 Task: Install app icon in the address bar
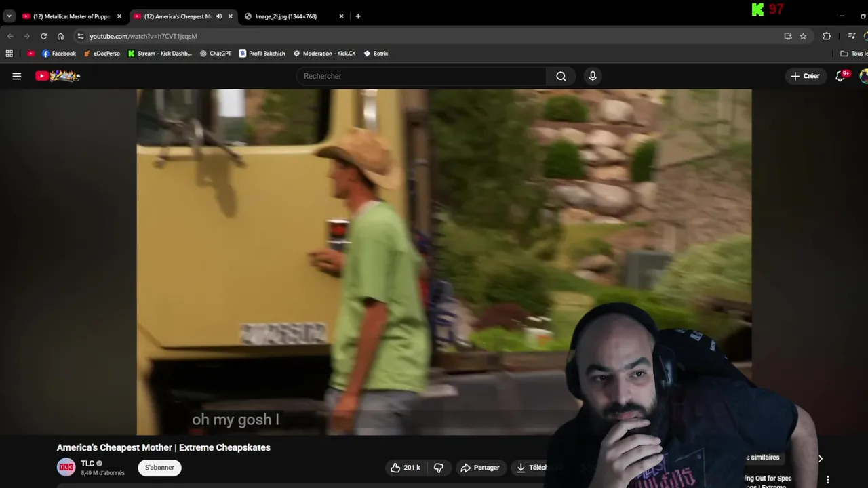788,36
